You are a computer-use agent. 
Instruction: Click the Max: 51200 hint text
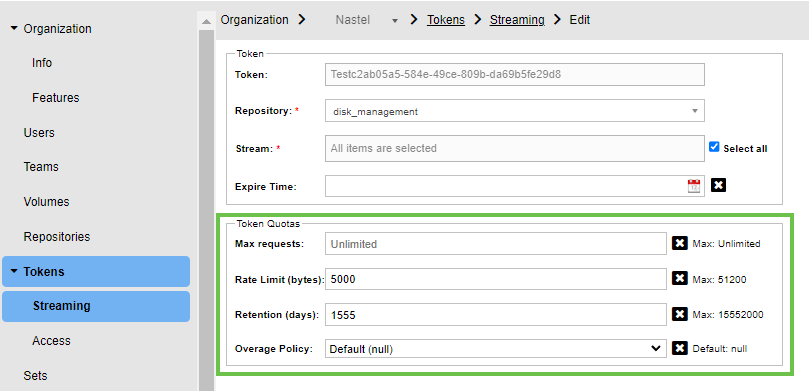(x=719, y=280)
